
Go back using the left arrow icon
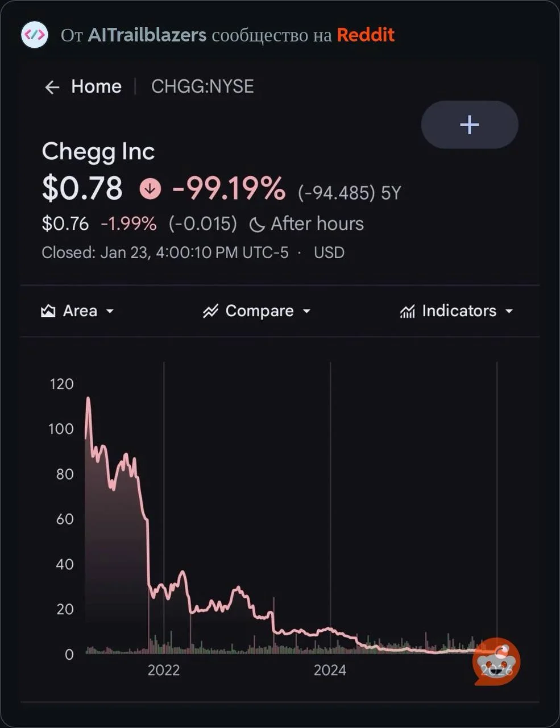52,87
